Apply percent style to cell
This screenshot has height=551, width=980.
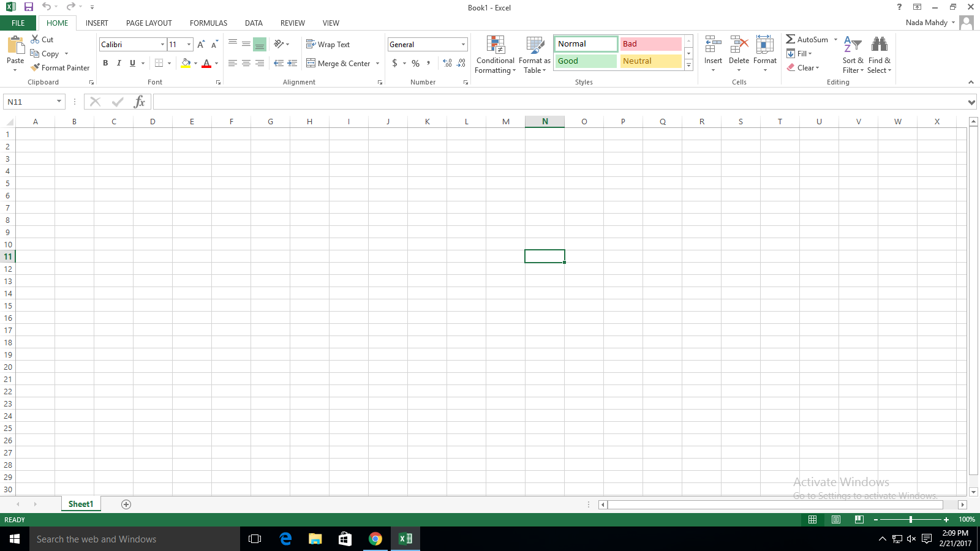point(416,63)
